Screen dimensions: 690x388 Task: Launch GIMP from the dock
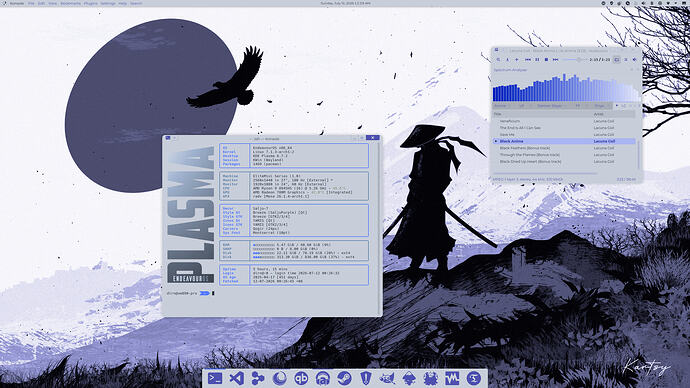pos(387,378)
